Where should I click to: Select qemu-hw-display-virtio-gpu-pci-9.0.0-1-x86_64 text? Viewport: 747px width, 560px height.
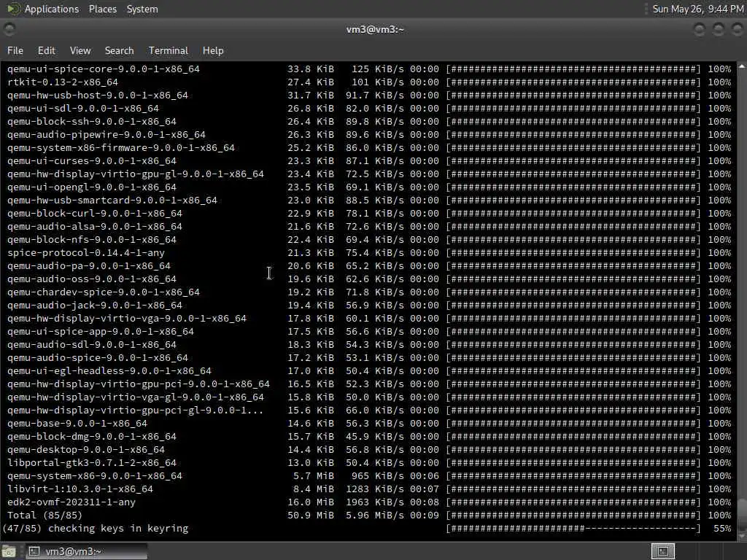[x=139, y=384]
